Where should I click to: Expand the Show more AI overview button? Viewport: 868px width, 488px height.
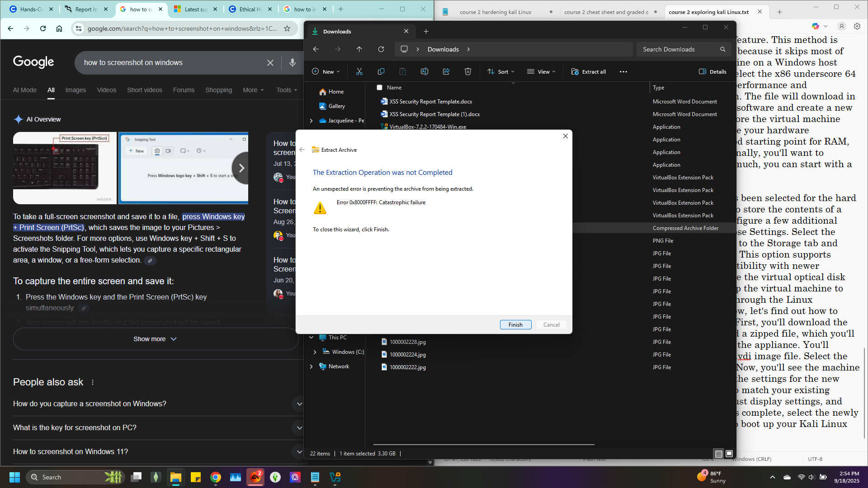point(156,339)
